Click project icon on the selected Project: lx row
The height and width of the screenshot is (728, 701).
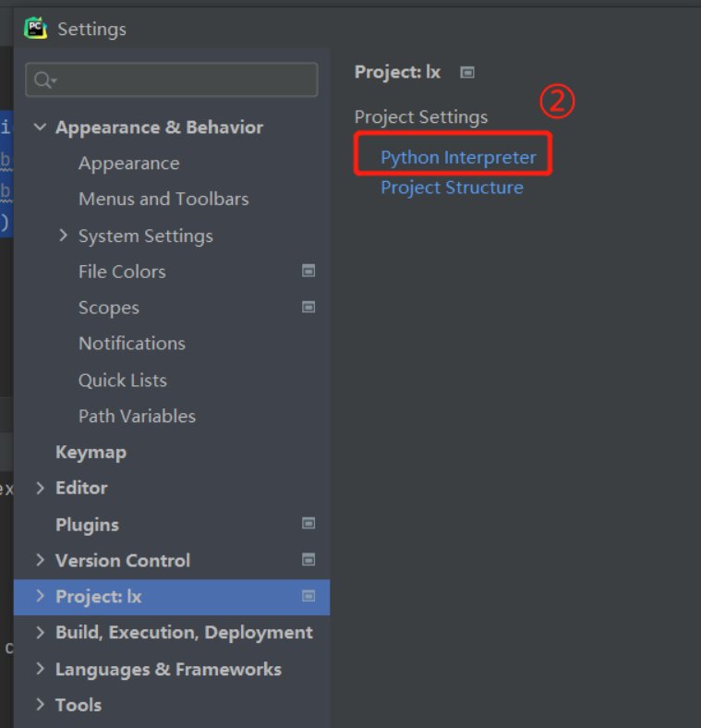pyautogui.click(x=308, y=596)
